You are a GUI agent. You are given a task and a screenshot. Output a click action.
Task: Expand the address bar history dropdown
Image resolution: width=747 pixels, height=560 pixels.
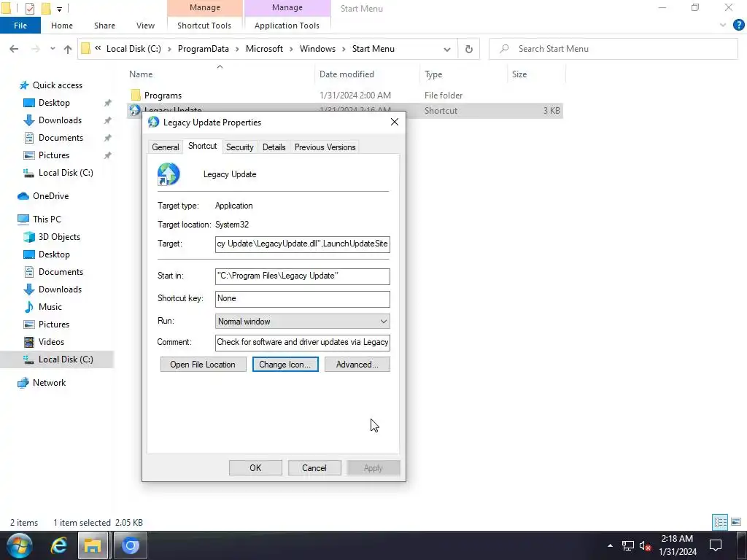447,49
